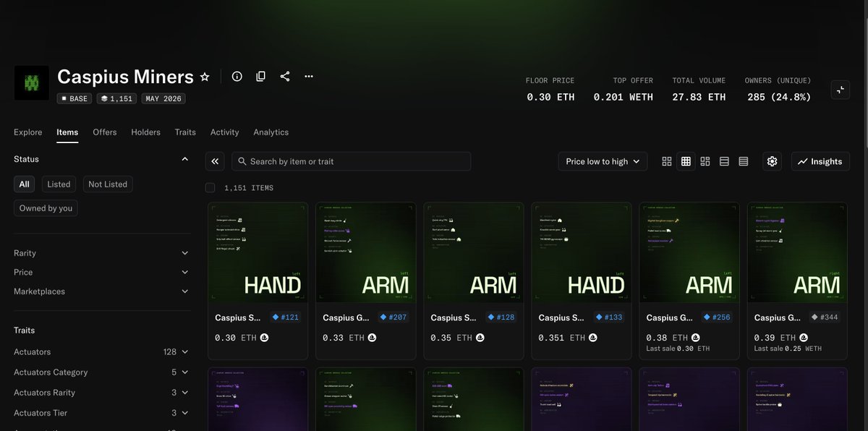Click marketplace icon beside 0.30 ETH price
868x431 pixels.
pos(264,338)
